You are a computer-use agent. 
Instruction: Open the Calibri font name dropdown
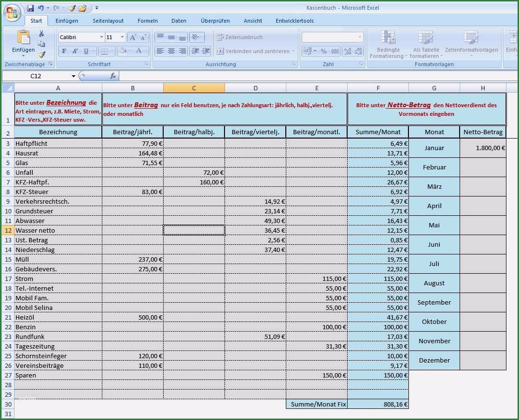pyautogui.click(x=101, y=37)
